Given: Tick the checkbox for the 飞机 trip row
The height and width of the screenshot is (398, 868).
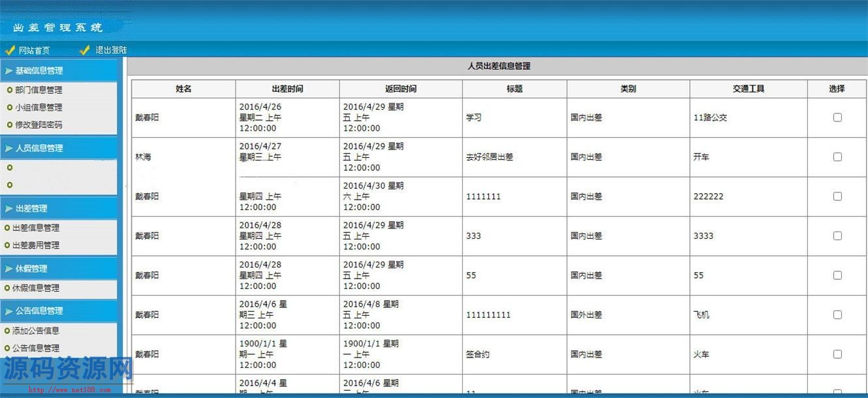Looking at the screenshot, I should click(x=837, y=314).
